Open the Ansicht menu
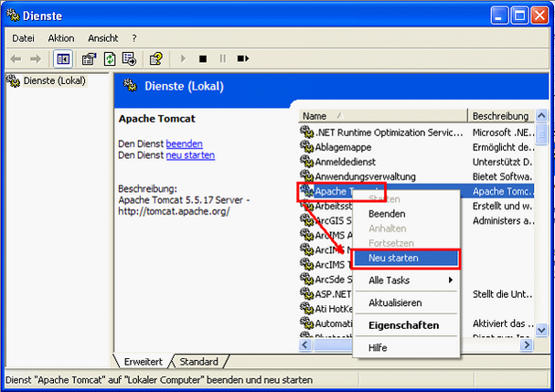Image resolution: width=555 pixels, height=392 pixels. tap(103, 38)
